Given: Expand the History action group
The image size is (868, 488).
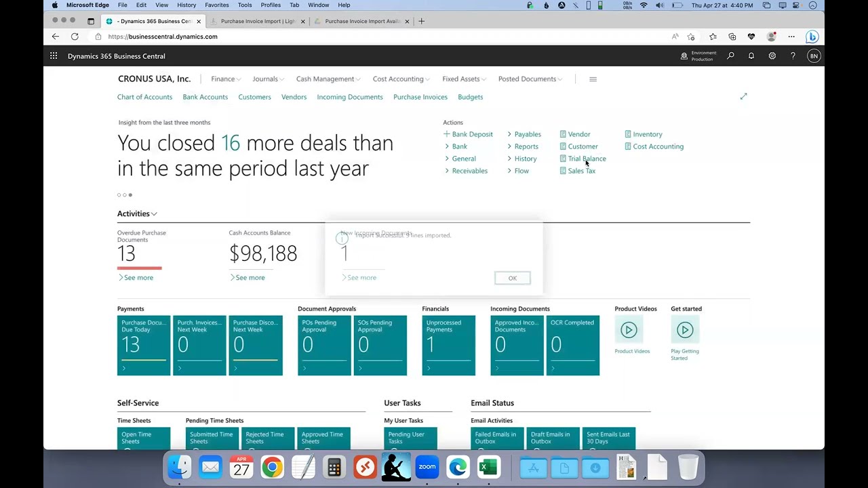Looking at the screenshot, I should [x=521, y=159].
